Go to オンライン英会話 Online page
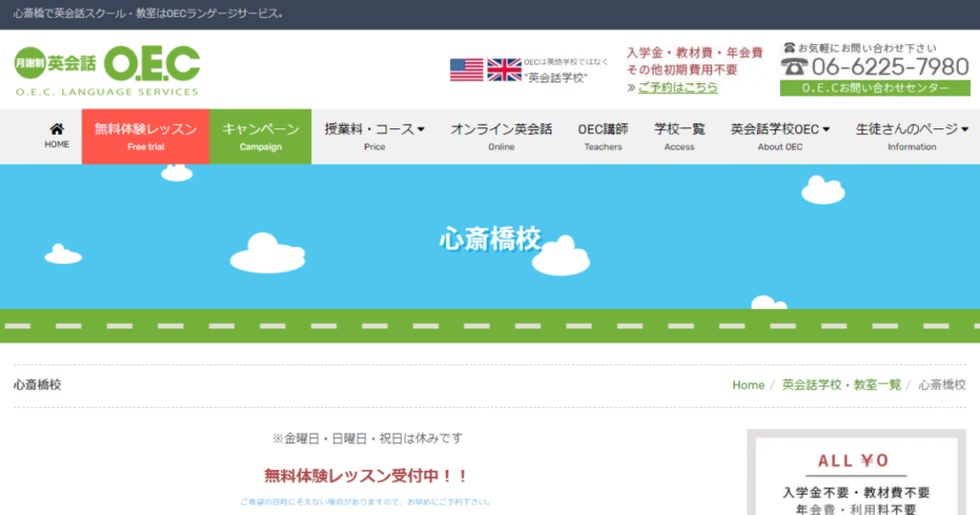The height and width of the screenshot is (515, 980). (x=501, y=136)
